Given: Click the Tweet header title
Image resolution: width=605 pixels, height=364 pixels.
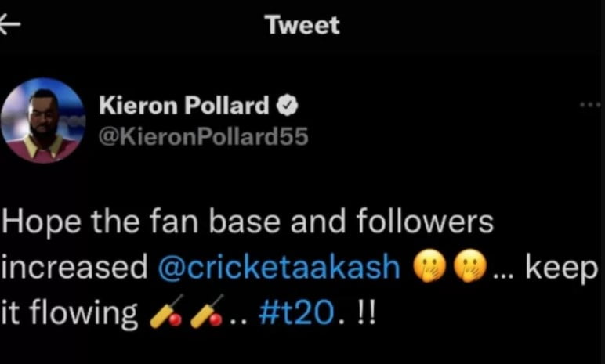Looking at the screenshot, I should click(302, 25).
